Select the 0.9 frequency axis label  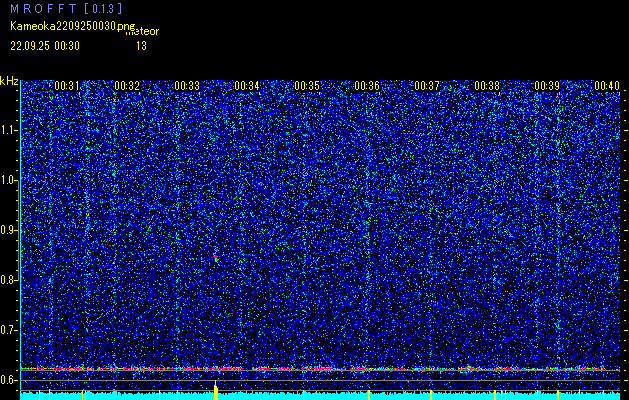coord(9,230)
